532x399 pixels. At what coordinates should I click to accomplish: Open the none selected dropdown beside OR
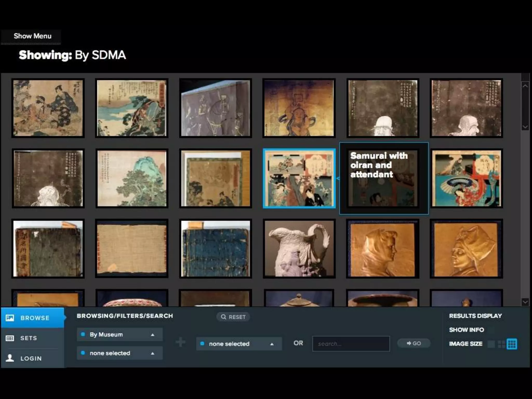(239, 344)
